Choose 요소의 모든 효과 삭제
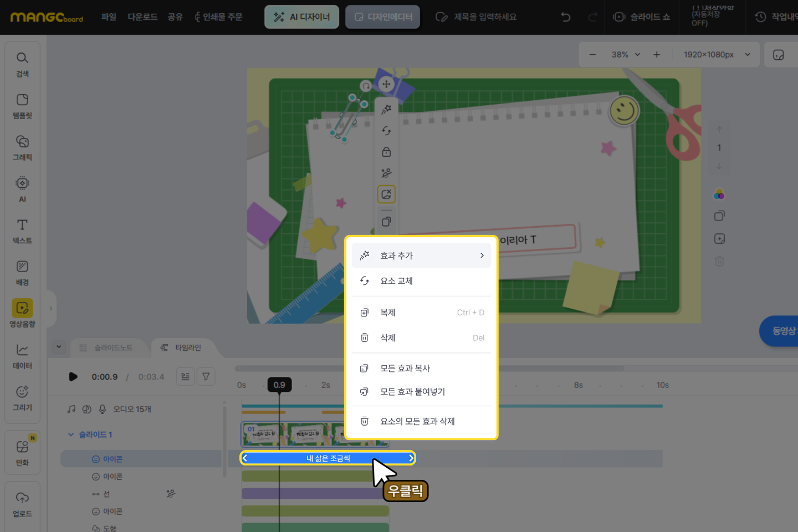 pos(421,421)
